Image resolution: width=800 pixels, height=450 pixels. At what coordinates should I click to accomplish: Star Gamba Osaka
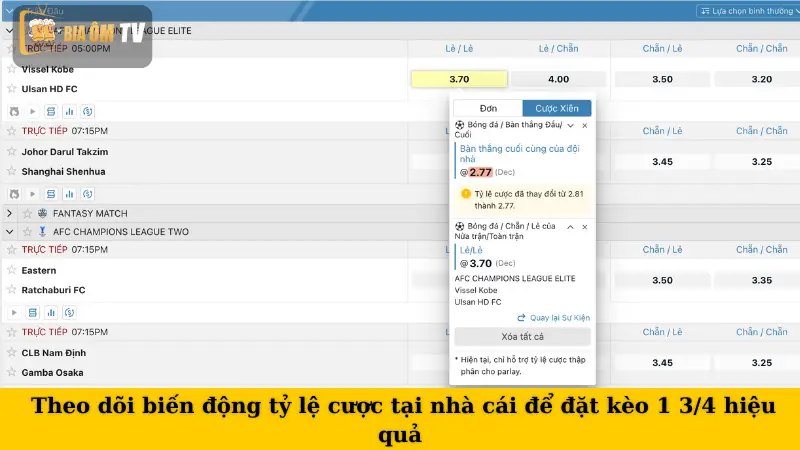pos(12,372)
